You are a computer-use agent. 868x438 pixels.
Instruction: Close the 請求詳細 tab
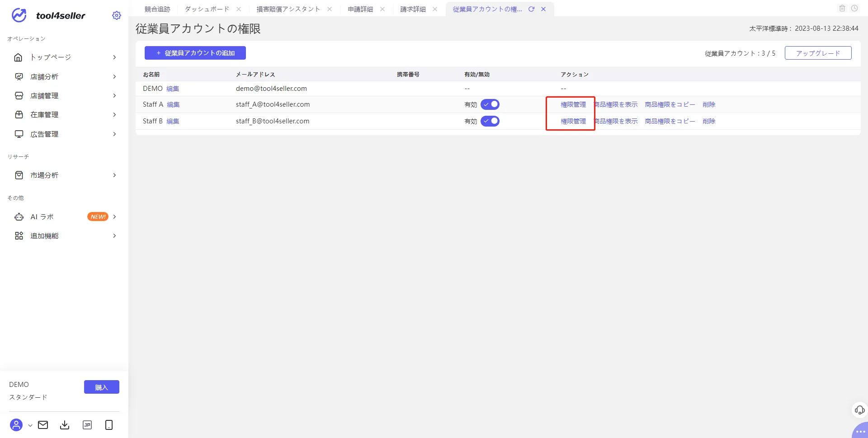pos(435,9)
